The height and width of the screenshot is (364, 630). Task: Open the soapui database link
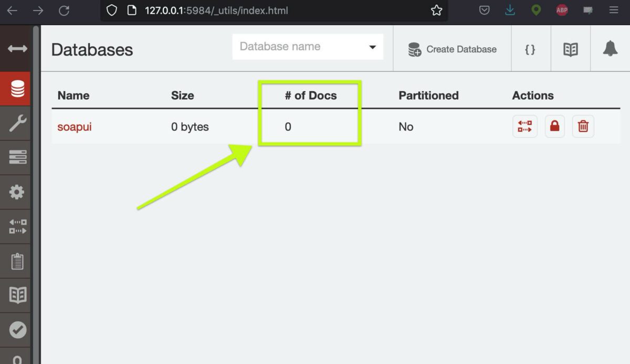75,126
